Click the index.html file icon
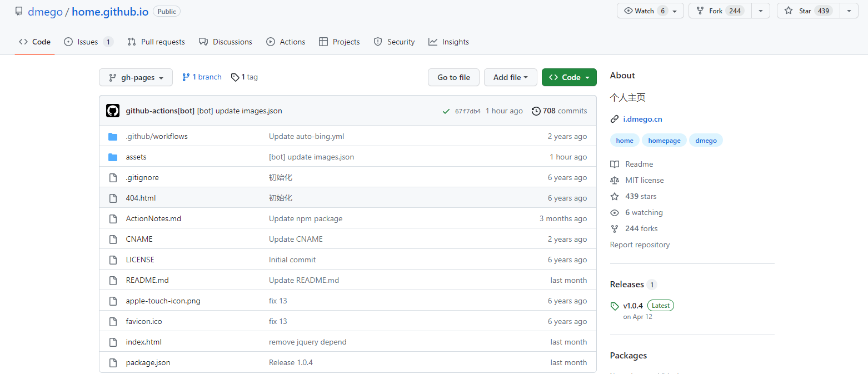Image resolution: width=868 pixels, height=374 pixels. tap(113, 342)
